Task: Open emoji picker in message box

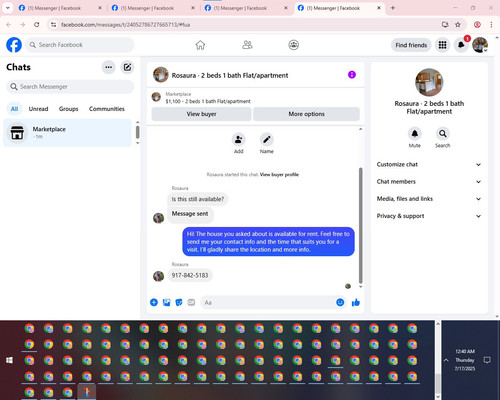Action: click(340, 302)
